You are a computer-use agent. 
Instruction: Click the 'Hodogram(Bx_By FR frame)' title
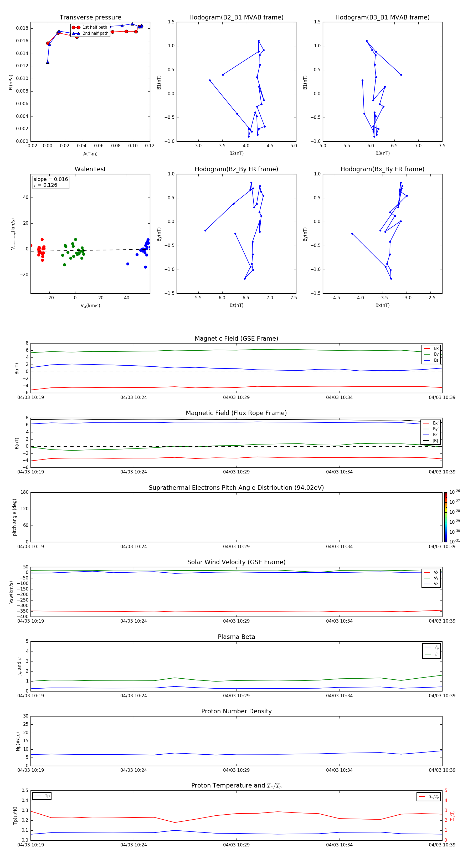pos(382,169)
